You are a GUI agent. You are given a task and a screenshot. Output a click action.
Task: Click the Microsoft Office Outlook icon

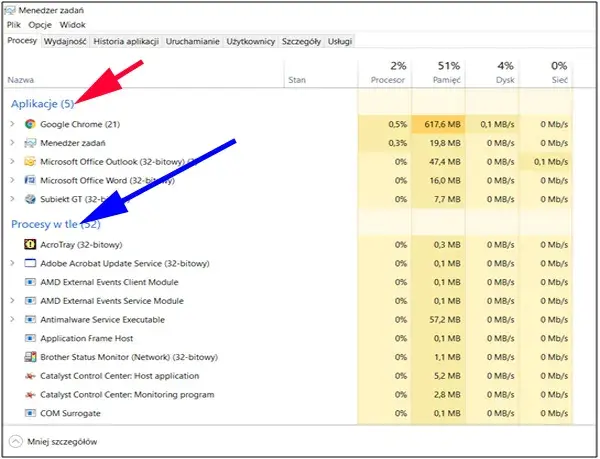click(30, 162)
